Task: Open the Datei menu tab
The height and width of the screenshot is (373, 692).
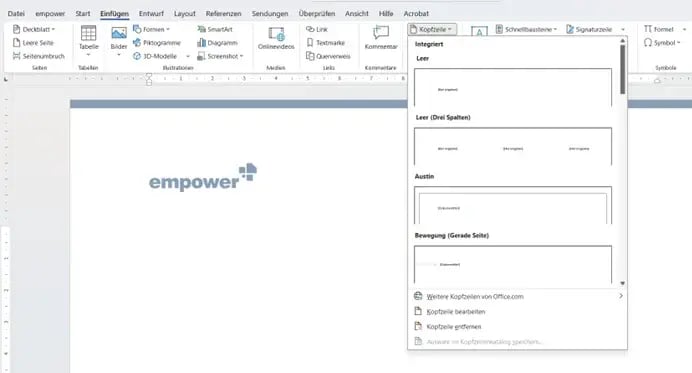Action: point(16,14)
